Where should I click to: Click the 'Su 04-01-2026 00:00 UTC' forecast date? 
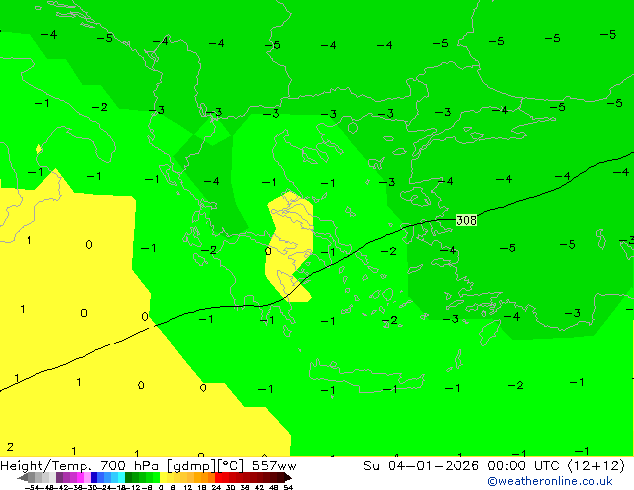pyautogui.click(x=463, y=466)
